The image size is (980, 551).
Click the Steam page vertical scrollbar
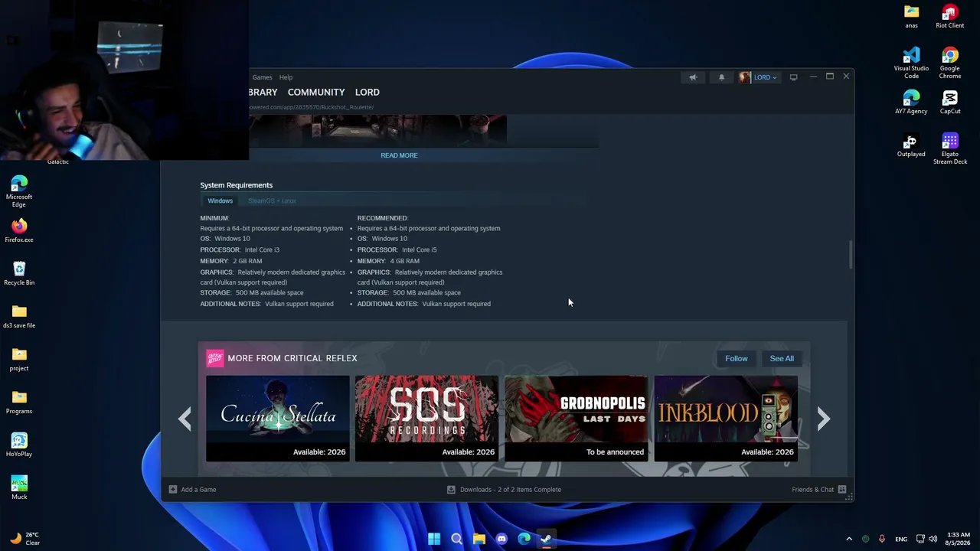click(850, 255)
